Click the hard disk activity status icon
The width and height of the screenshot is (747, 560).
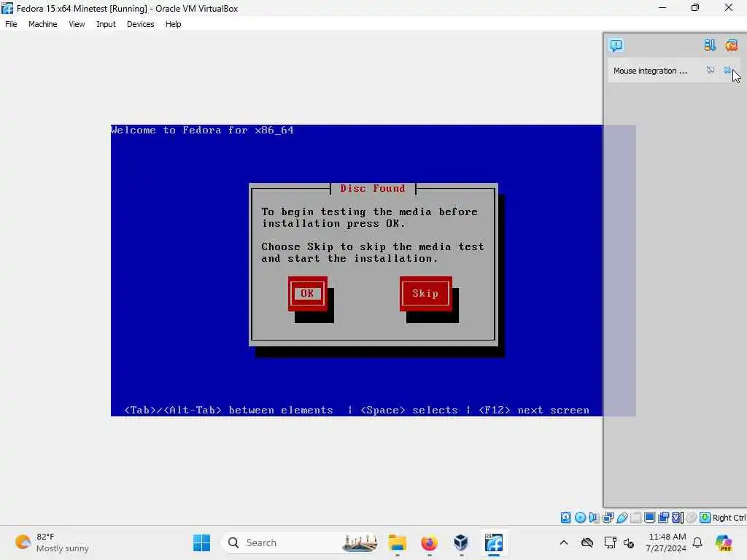tap(565, 518)
